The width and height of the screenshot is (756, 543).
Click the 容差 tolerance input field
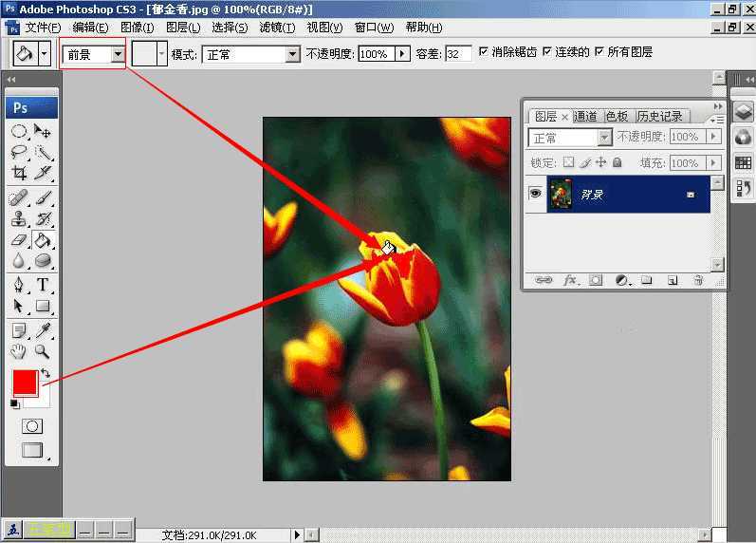coord(458,54)
